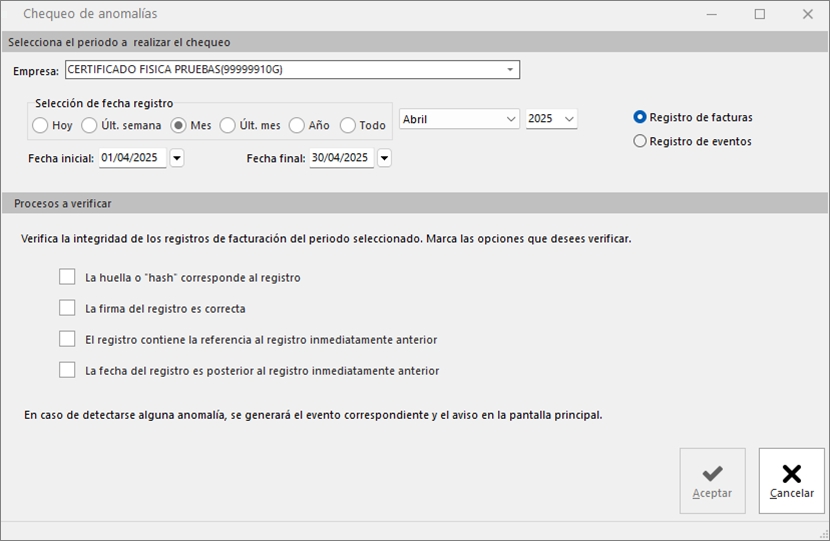This screenshot has height=541, width=830.
Task: Open the Empresa company dropdown
Action: click(510, 70)
